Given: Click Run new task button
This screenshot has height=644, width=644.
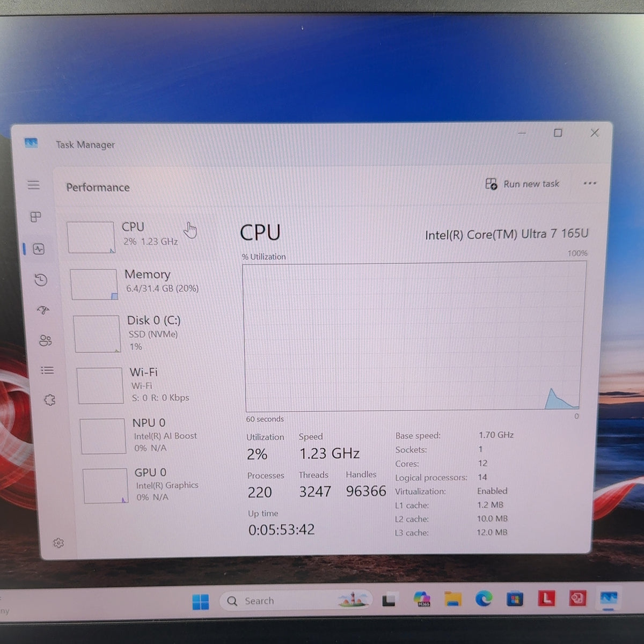Looking at the screenshot, I should [522, 184].
